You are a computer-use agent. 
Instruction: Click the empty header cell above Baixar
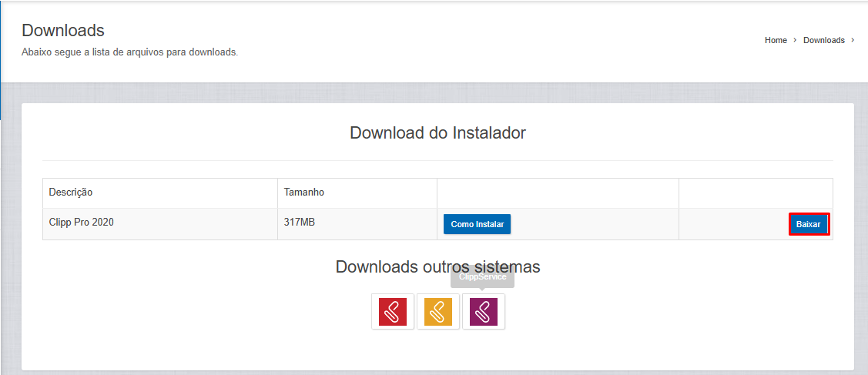755,193
